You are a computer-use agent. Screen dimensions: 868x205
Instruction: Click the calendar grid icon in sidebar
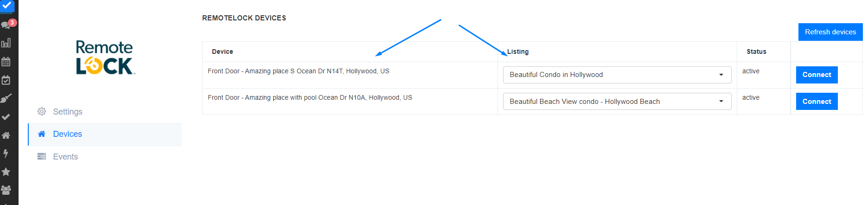pyautogui.click(x=6, y=62)
